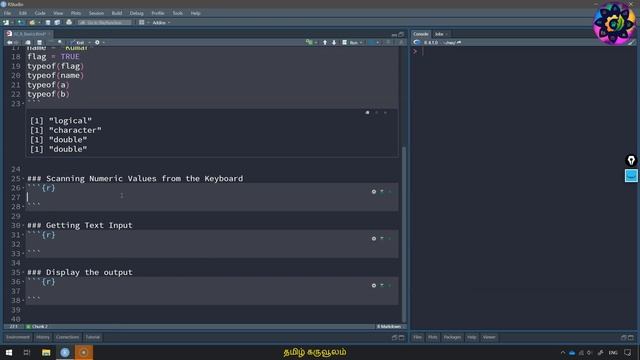
Task: Run chunks above the Getting Text Input chunk
Action: 382,238
